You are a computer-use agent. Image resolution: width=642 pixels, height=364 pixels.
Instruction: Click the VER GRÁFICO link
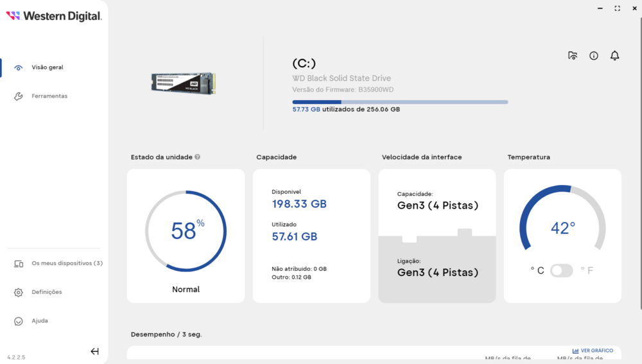593,351
